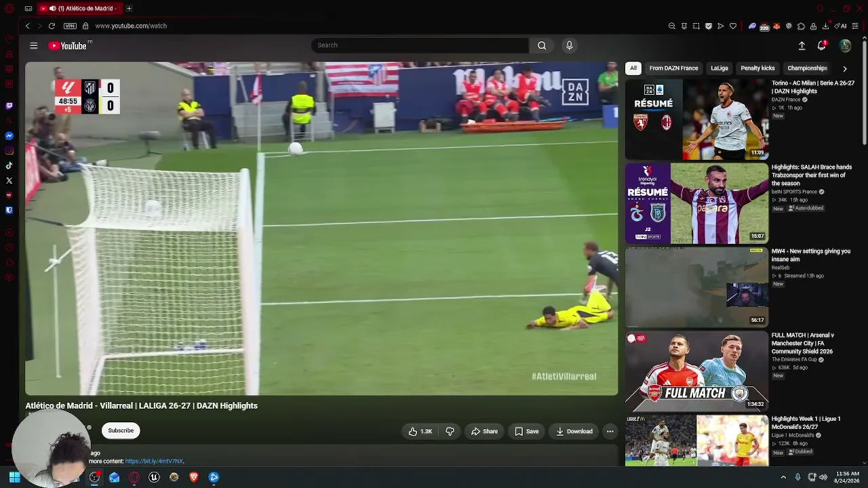Screen dimensions: 868x488
Task: Open the MetaMask fox extension
Action: [776, 26]
